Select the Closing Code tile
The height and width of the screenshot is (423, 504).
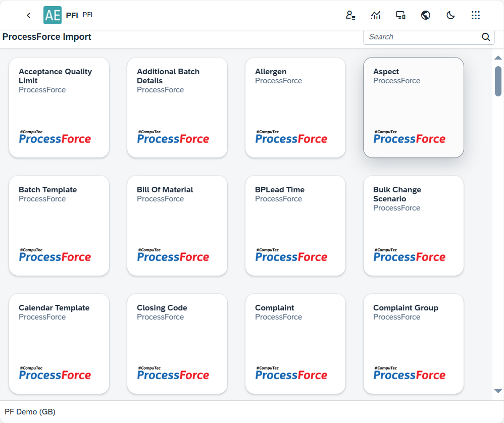[177, 343]
